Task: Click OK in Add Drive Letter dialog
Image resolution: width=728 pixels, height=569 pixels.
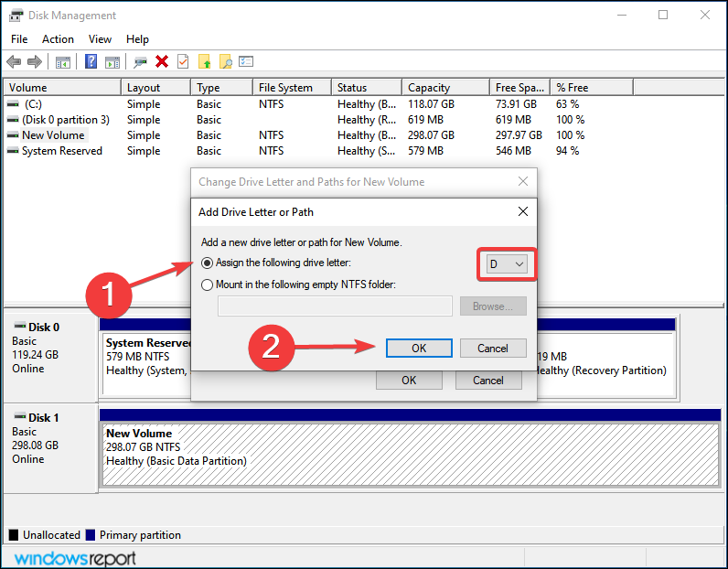Action: [x=419, y=349]
